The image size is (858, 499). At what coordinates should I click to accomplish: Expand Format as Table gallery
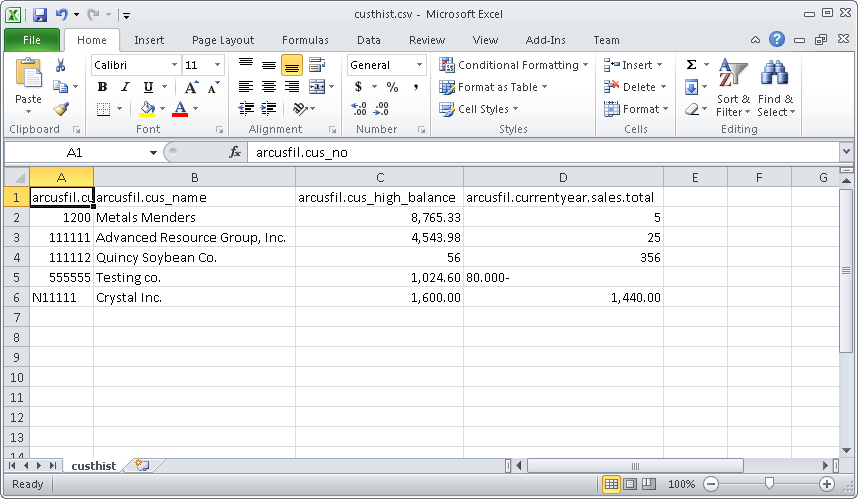[x=493, y=87]
